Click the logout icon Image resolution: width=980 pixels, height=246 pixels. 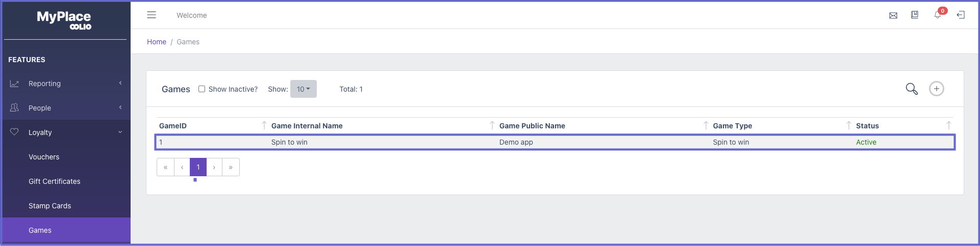click(x=961, y=15)
